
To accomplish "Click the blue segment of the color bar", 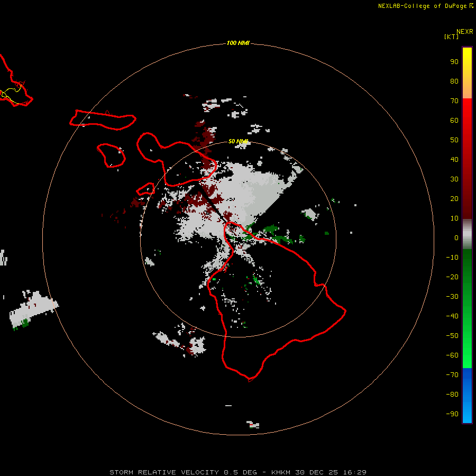I will 467,396.
